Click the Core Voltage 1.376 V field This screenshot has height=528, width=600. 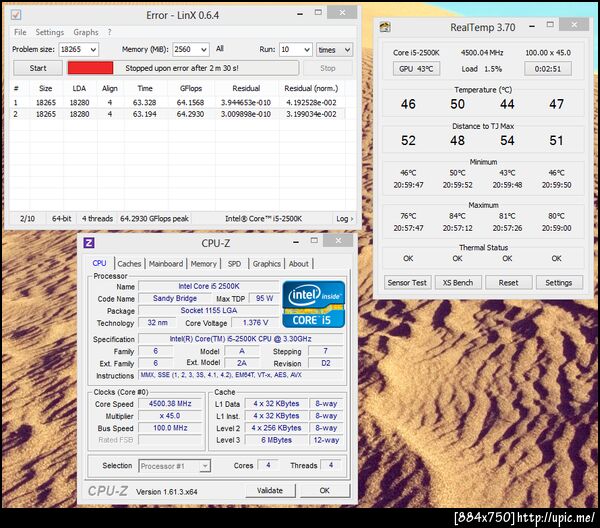pos(255,323)
